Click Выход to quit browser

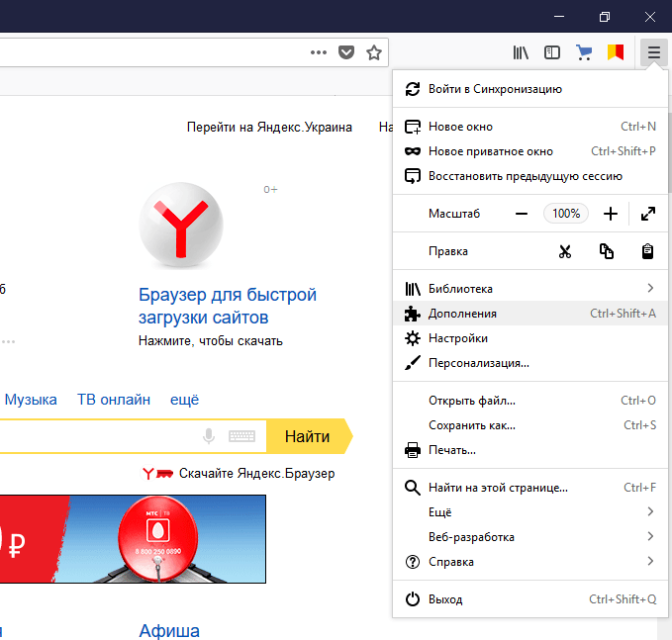(530, 599)
